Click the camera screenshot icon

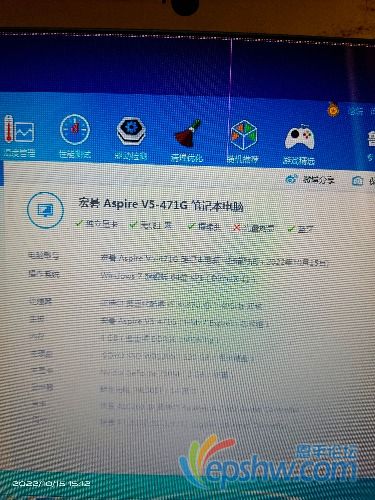pos(358,181)
